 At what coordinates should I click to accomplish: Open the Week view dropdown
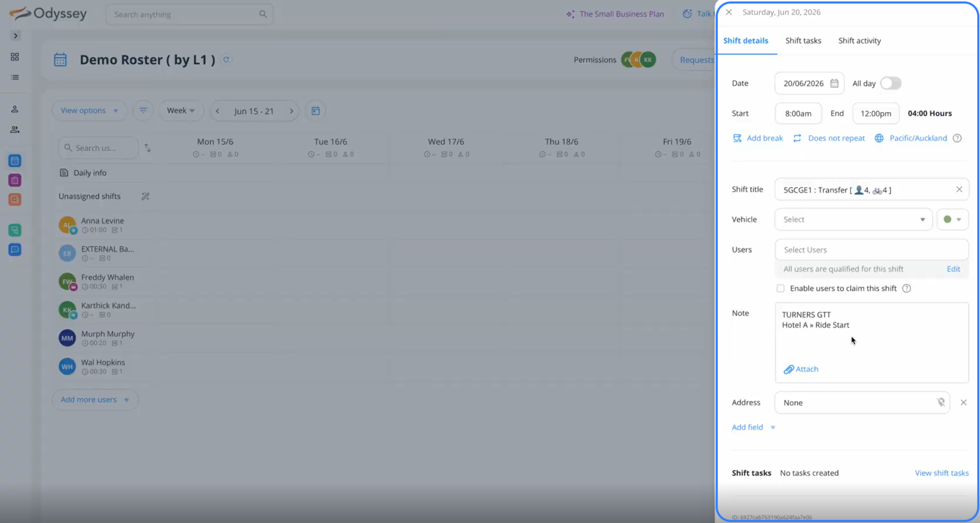(180, 111)
